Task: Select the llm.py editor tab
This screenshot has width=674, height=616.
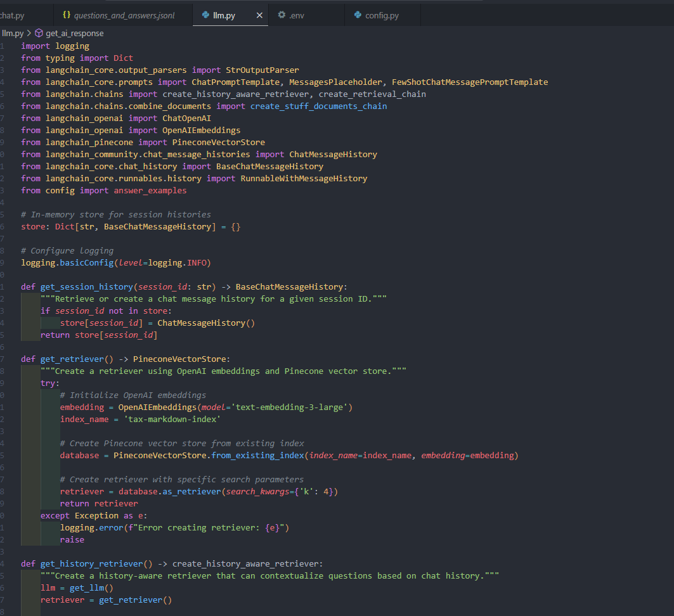Action: click(230, 15)
